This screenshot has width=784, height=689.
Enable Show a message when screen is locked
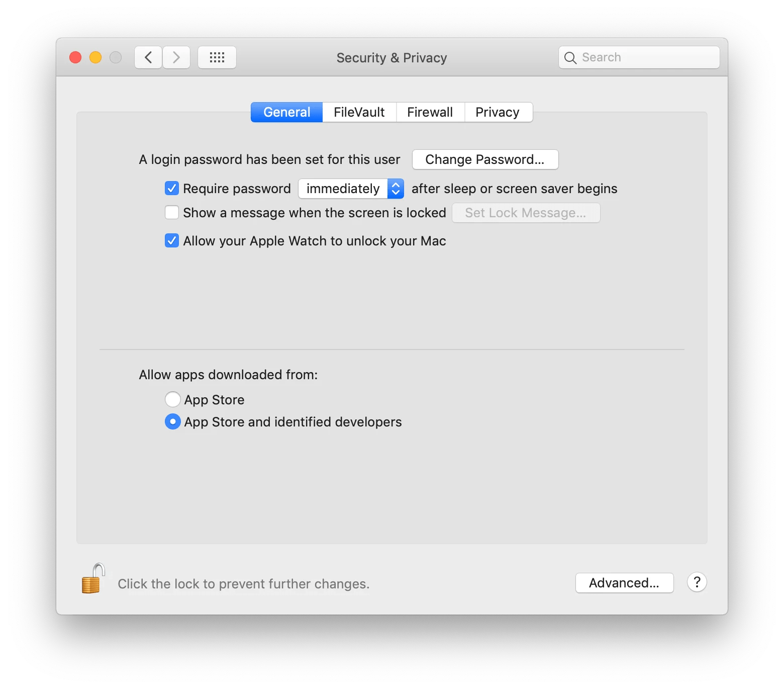tap(171, 212)
